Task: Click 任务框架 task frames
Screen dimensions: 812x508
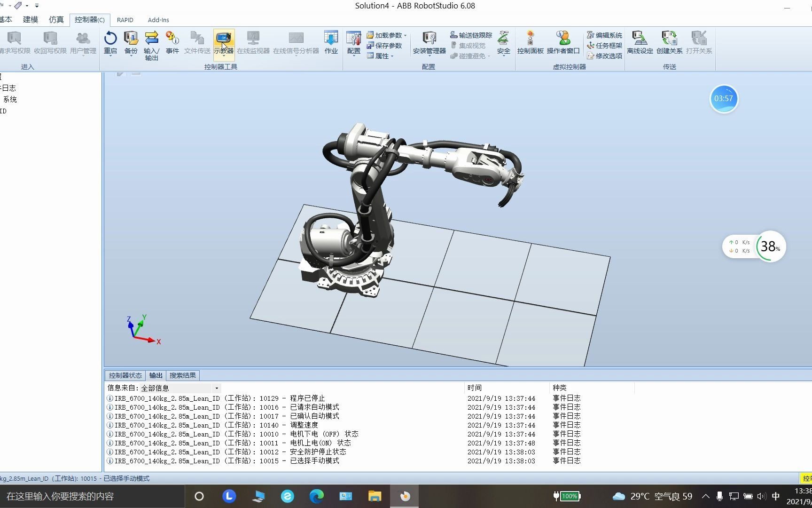Action: point(604,46)
